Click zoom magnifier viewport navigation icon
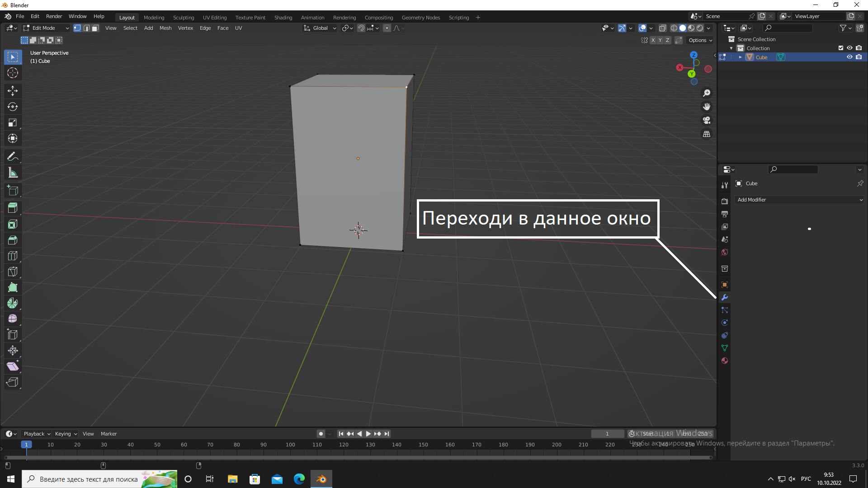 pos(707,93)
